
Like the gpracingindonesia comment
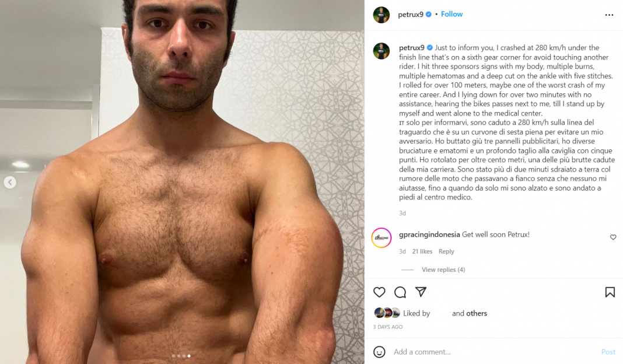pyautogui.click(x=613, y=237)
